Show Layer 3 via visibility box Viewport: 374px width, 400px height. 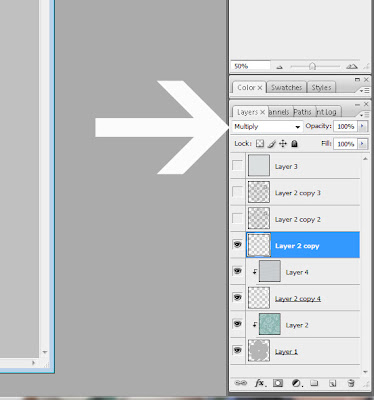pyautogui.click(x=237, y=165)
